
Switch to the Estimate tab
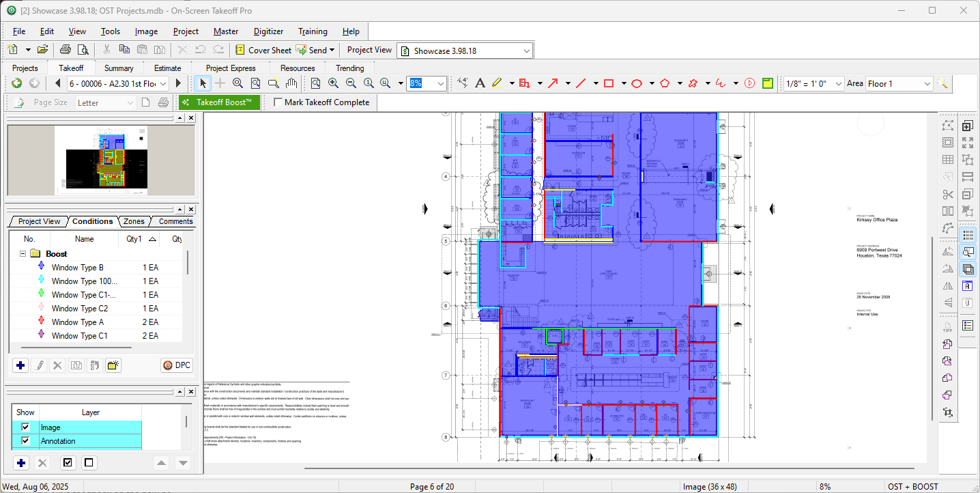[x=167, y=68]
